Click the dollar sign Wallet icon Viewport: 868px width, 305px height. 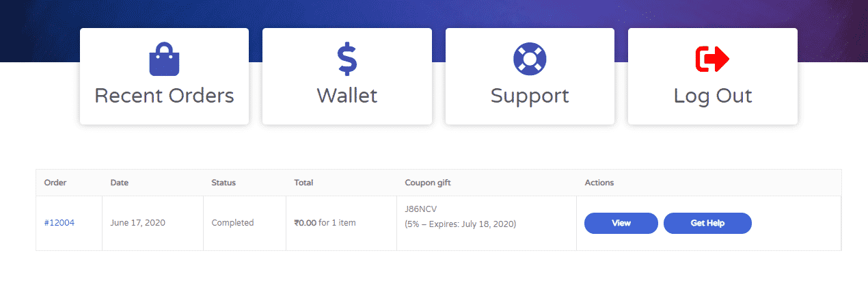pyautogui.click(x=347, y=59)
